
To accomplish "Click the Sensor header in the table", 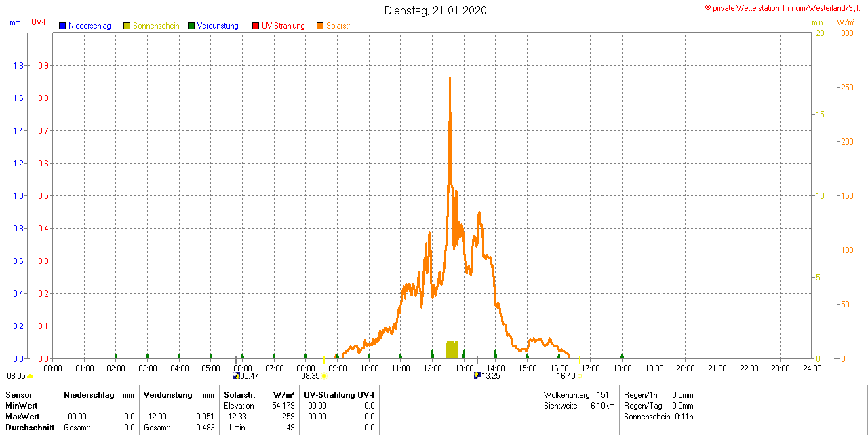I will coord(19,394).
